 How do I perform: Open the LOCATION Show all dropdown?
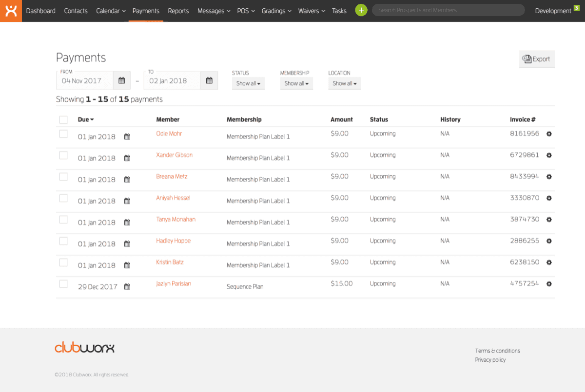345,83
